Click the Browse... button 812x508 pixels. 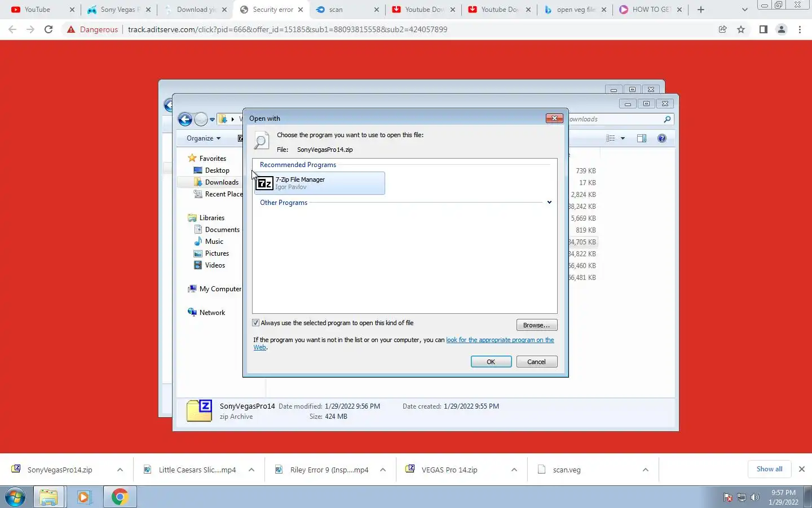536,325
